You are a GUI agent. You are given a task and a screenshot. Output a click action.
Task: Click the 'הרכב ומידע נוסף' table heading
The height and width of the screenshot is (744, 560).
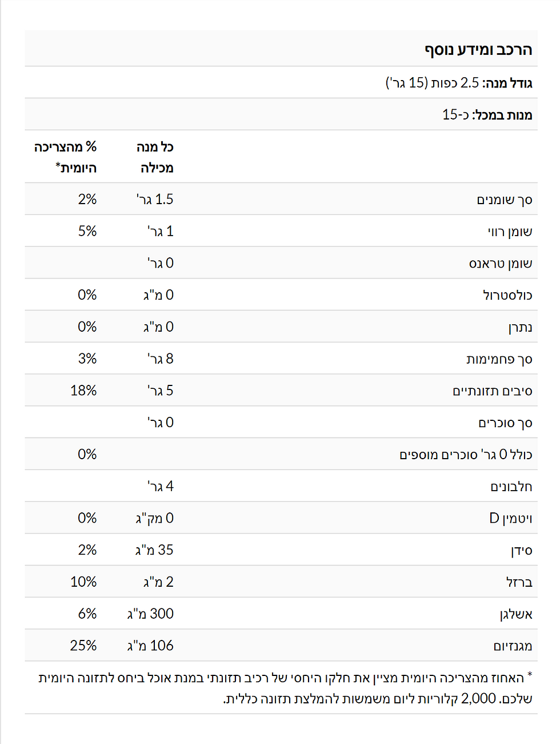click(478, 50)
